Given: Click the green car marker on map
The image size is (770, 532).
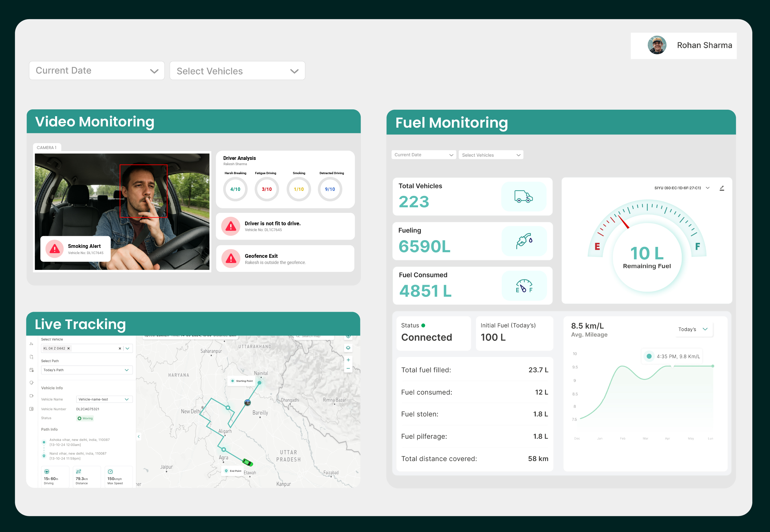Looking at the screenshot, I should 247,462.
